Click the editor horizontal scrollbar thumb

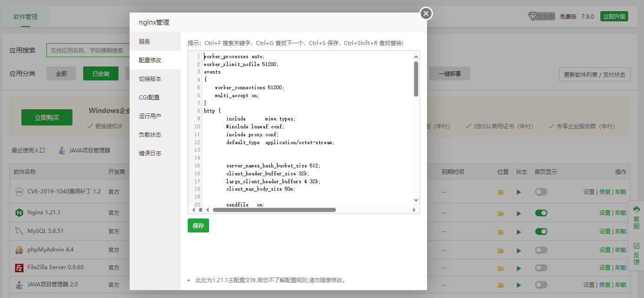274,210
